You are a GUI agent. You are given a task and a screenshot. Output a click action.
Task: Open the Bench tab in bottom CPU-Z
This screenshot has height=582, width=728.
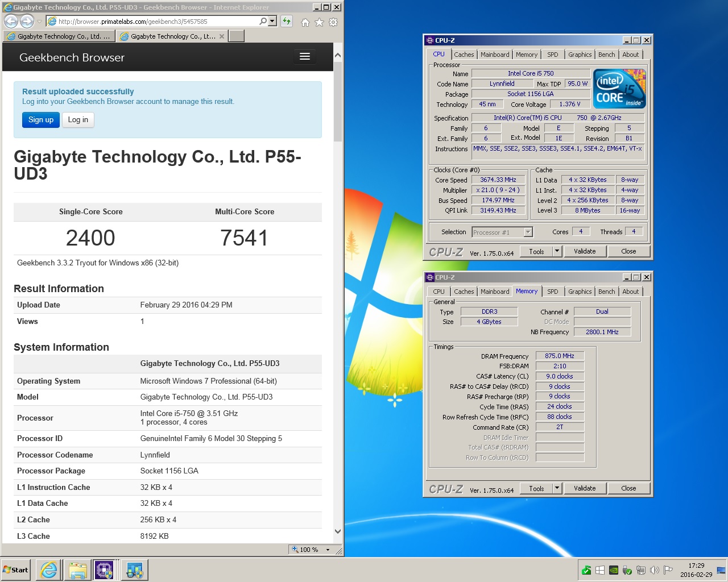pyautogui.click(x=607, y=292)
